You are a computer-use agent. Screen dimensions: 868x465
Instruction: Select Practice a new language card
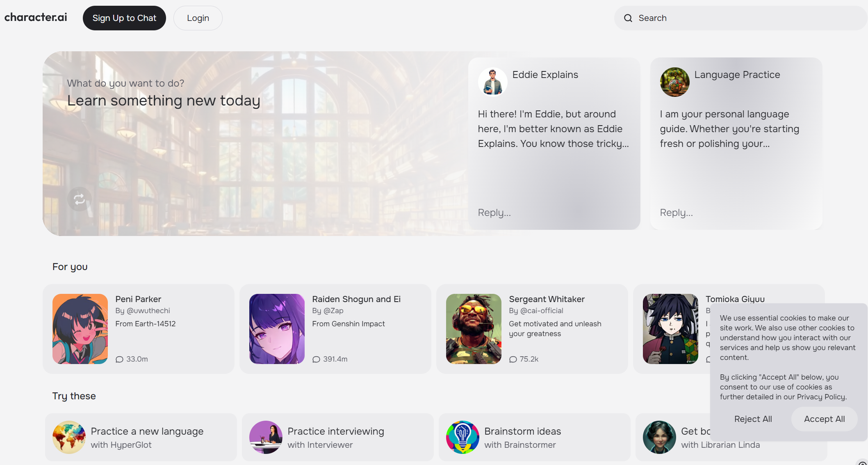[141, 437]
